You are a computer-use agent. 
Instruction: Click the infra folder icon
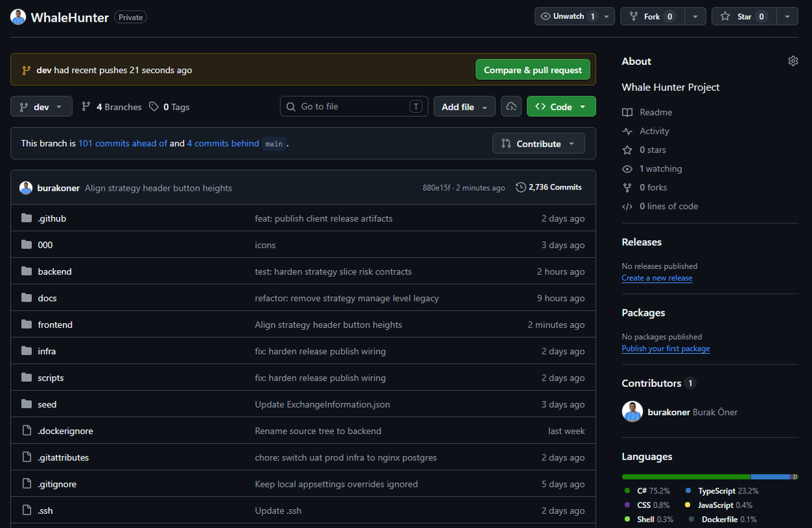pyautogui.click(x=26, y=351)
